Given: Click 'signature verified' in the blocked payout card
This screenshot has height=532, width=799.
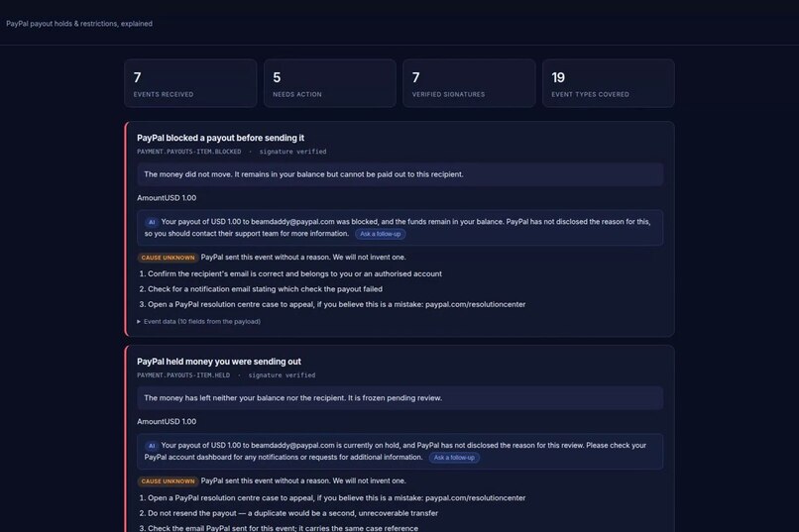Looking at the screenshot, I should coord(293,152).
